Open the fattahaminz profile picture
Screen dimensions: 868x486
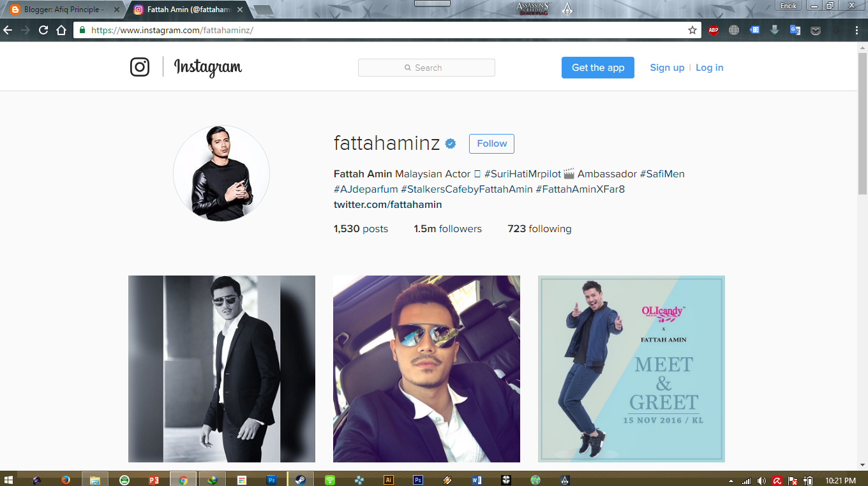[221, 173]
